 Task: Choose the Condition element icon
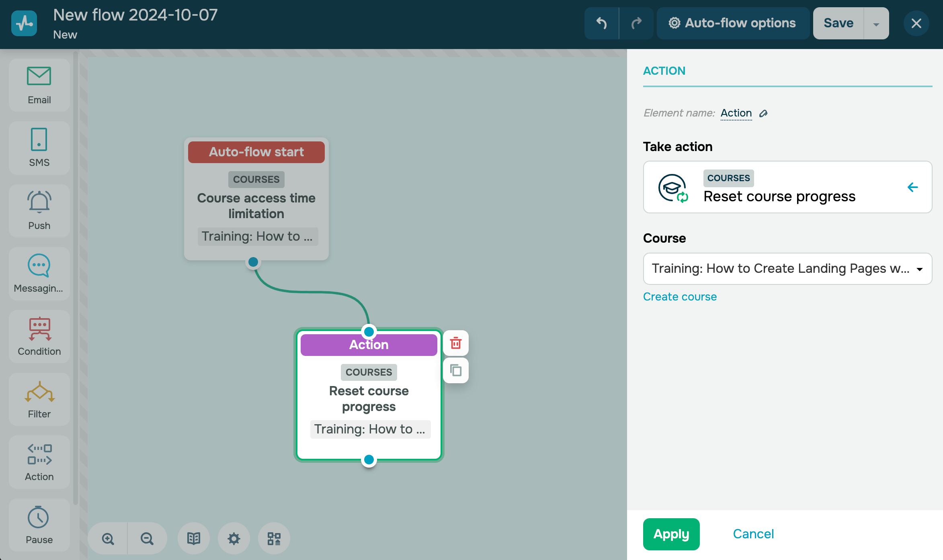(39, 329)
